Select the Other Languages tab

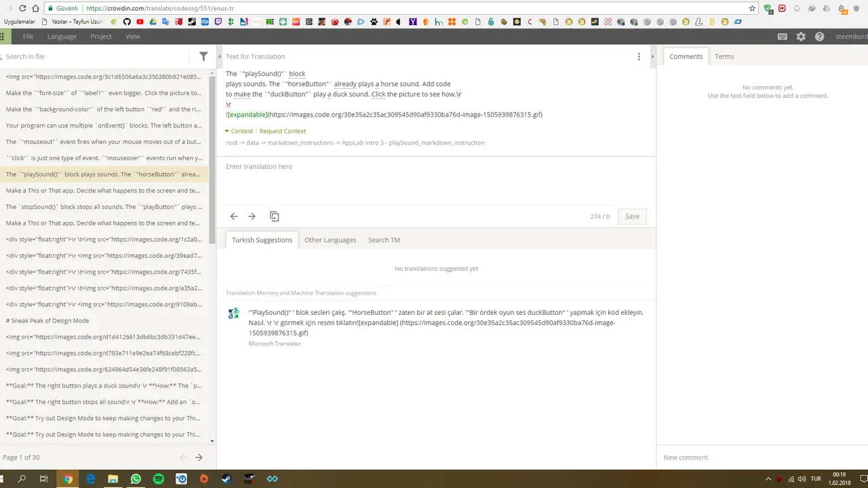[330, 240]
